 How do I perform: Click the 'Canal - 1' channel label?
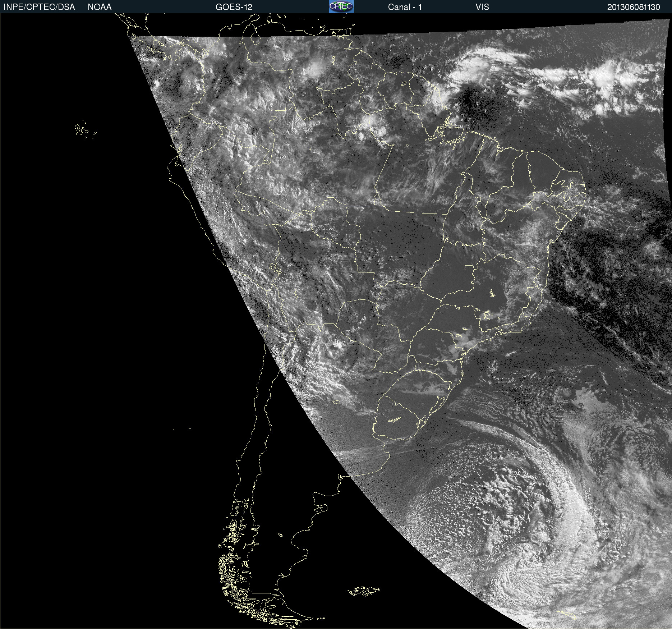tap(405, 7)
